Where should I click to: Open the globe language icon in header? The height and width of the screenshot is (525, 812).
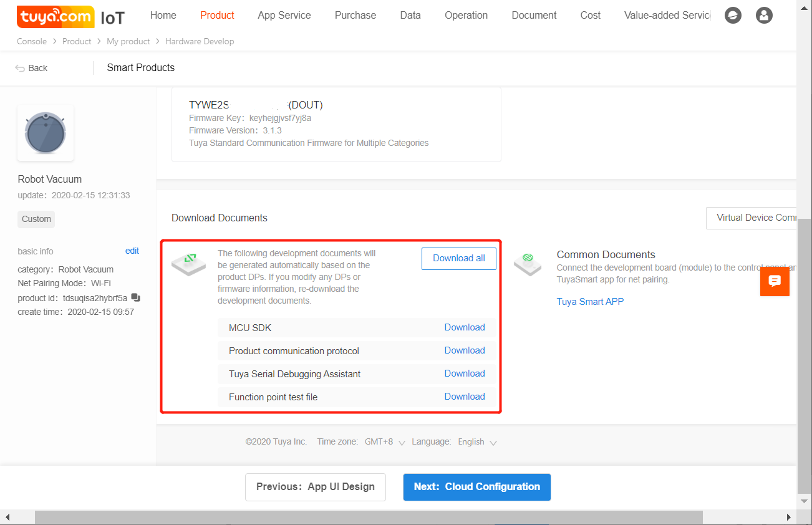733,16
